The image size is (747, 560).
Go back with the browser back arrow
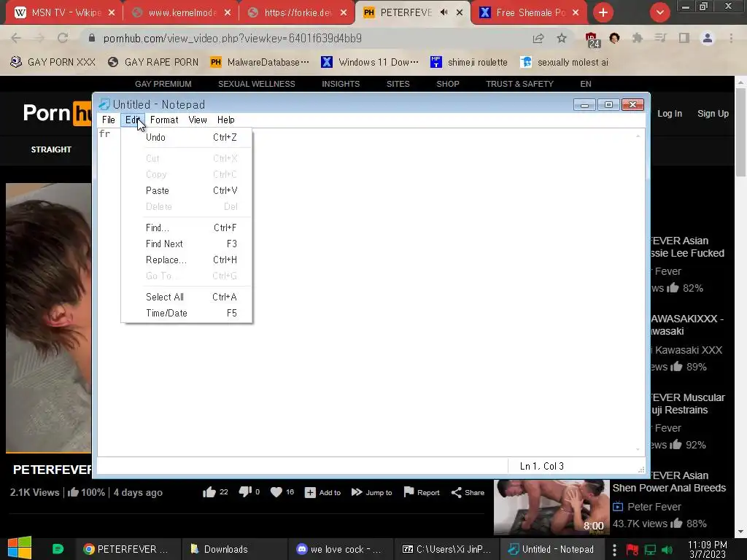point(16,38)
